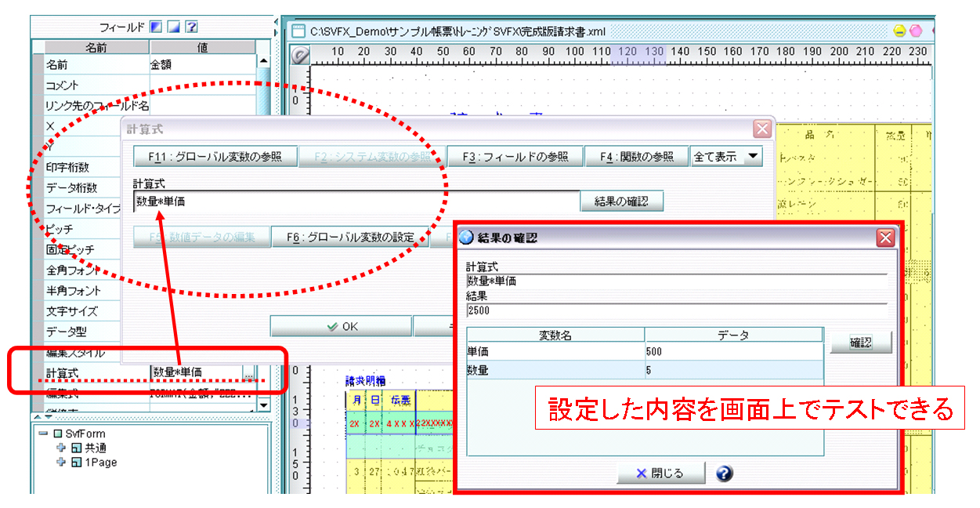Screen dimensions: 980x508
Task: Click the 変数名 column header
Action: click(555, 336)
